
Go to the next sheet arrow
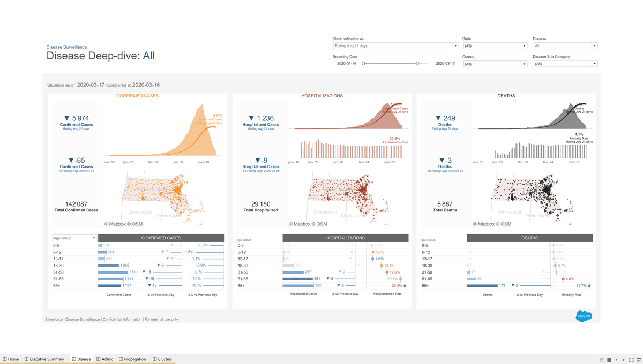pos(623,359)
